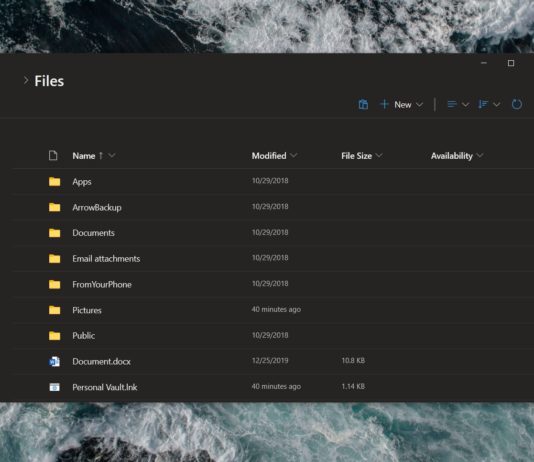This screenshot has width=534, height=462.
Task: Click the file type column header icon
Action: click(x=53, y=156)
